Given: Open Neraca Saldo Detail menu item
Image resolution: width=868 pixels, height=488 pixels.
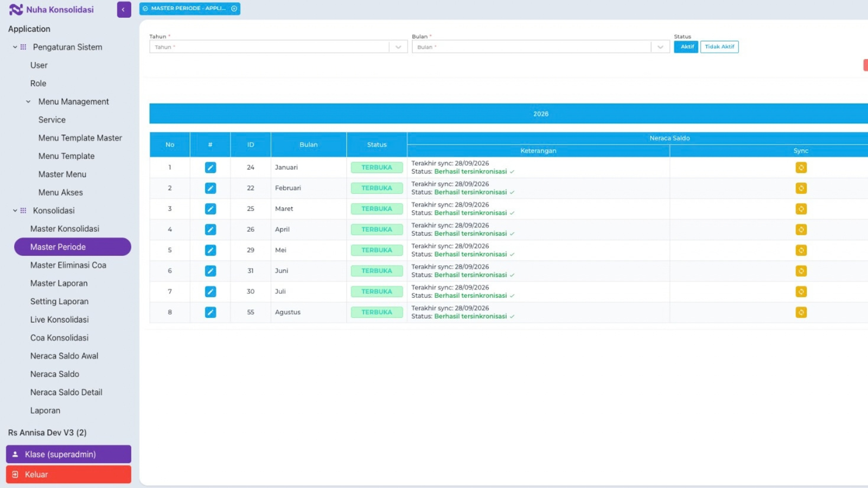Looking at the screenshot, I should coord(66,393).
